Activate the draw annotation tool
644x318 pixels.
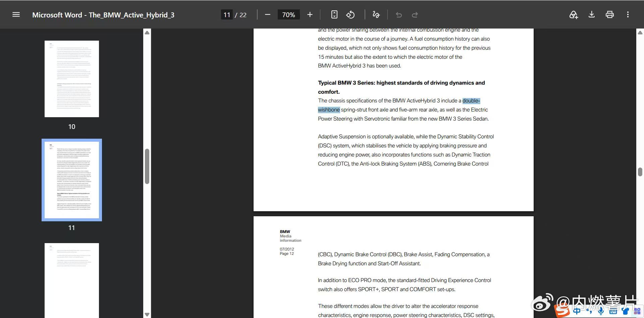point(376,15)
